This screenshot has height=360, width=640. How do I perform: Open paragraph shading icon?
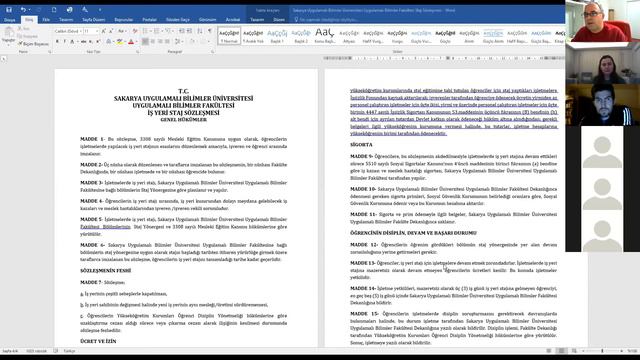(192, 42)
